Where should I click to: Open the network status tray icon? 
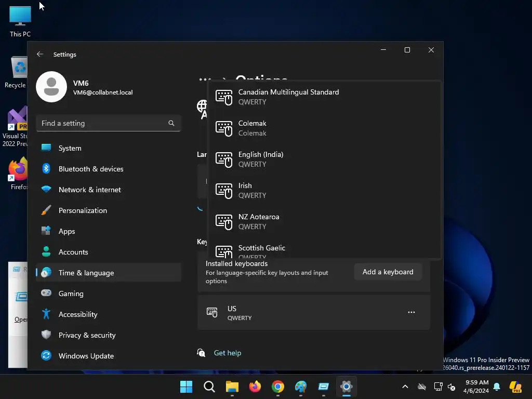tap(438, 387)
